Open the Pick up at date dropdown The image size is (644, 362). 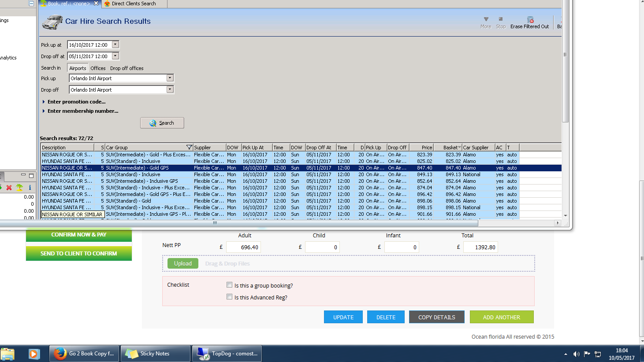(x=115, y=44)
